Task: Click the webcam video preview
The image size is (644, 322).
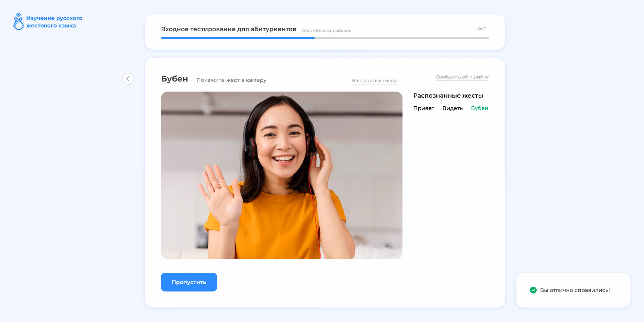Action: click(281, 175)
